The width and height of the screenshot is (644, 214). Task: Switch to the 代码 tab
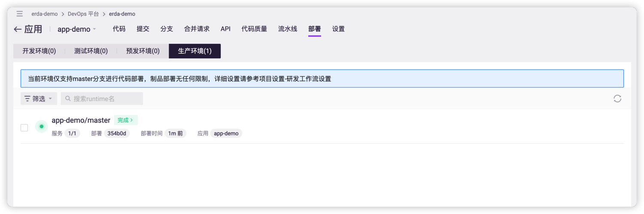(119, 29)
